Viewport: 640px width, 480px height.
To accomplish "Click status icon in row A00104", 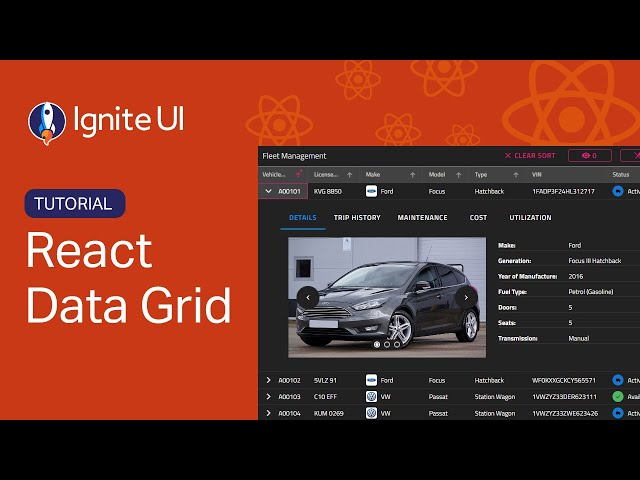I will click(618, 413).
